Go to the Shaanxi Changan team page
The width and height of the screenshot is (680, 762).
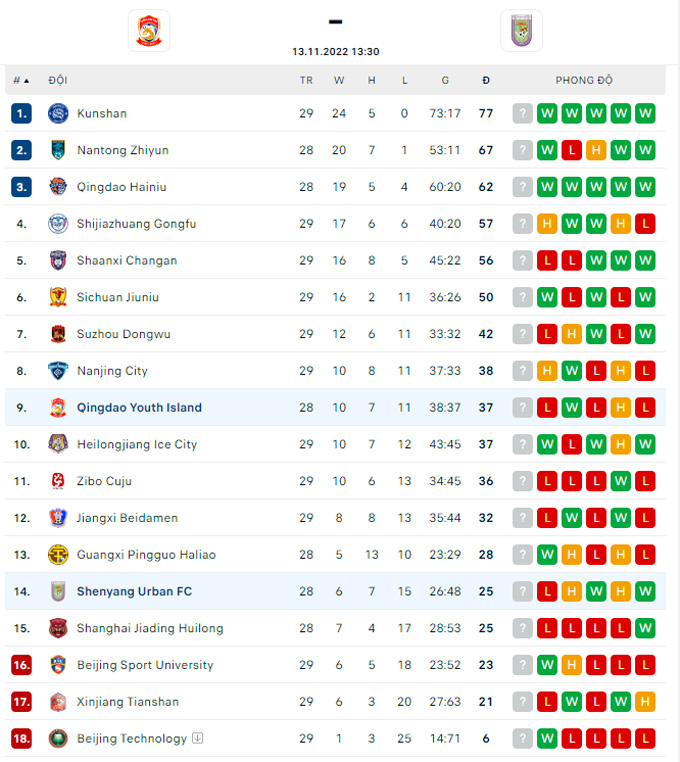click(x=127, y=260)
